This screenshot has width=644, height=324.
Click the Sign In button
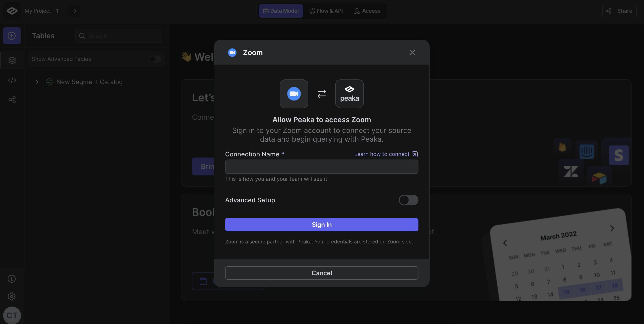point(322,224)
